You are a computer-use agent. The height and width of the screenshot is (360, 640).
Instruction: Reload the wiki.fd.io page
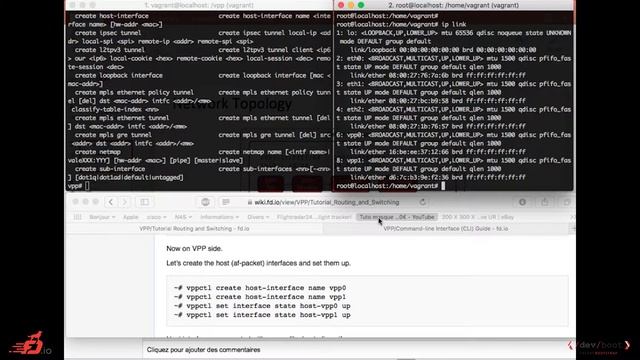pyautogui.click(x=422, y=202)
